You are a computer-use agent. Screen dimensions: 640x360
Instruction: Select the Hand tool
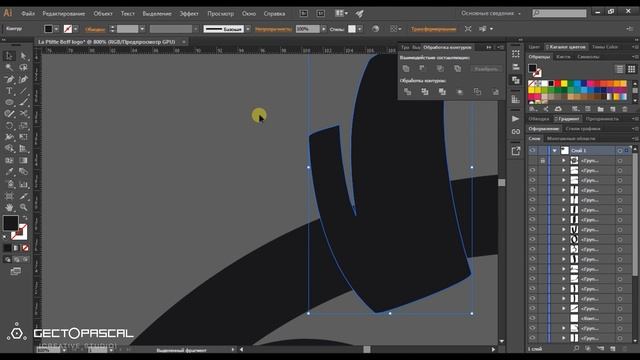pyautogui.click(x=9, y=207)
